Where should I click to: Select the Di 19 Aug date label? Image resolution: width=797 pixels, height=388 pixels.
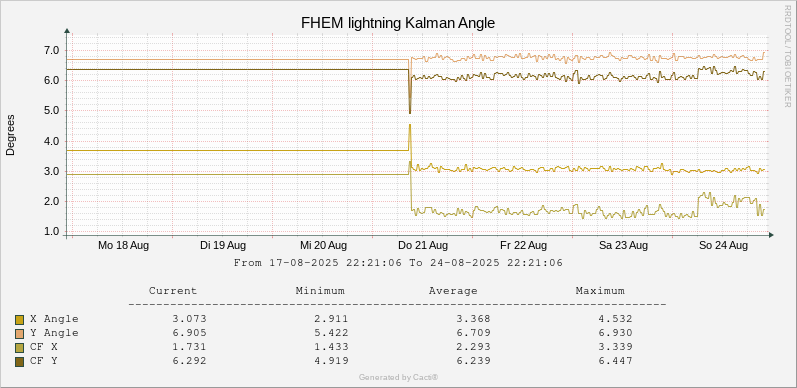click(x=223, y=246)
